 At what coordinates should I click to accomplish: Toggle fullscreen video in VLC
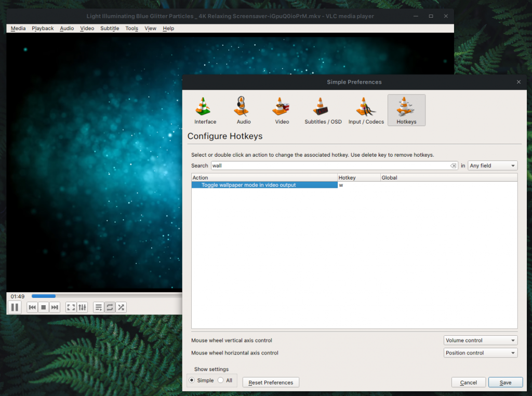pos(71,308)
